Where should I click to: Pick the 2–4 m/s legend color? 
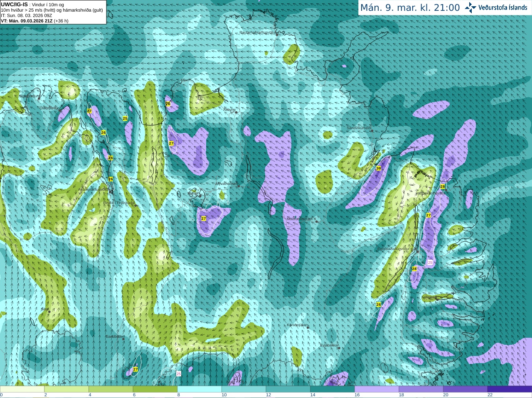(66, 389)
